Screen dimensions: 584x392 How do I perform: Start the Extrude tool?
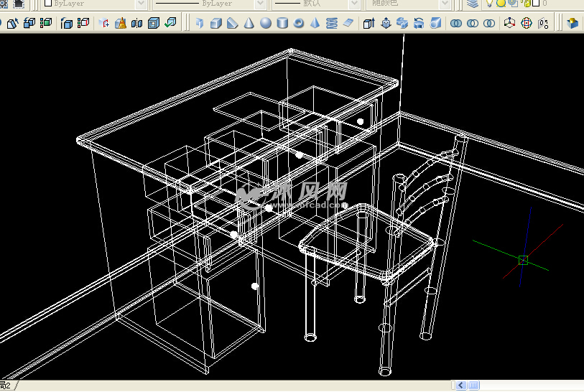point(369,24)
